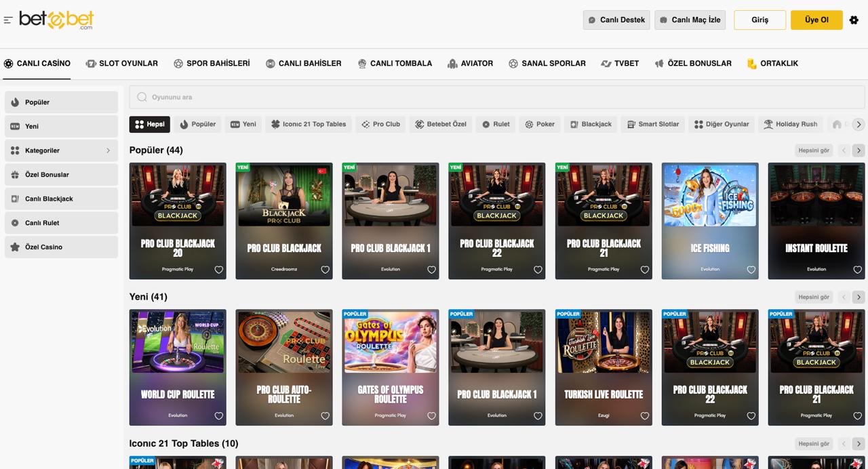Click Üye Ol signup button
This screenshot has width=868, height=469.
[x=816, y=20]
